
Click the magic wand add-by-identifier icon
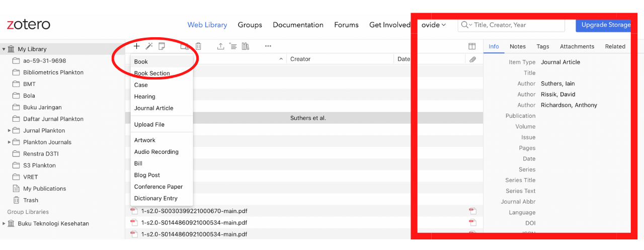(x=149, y=46)
